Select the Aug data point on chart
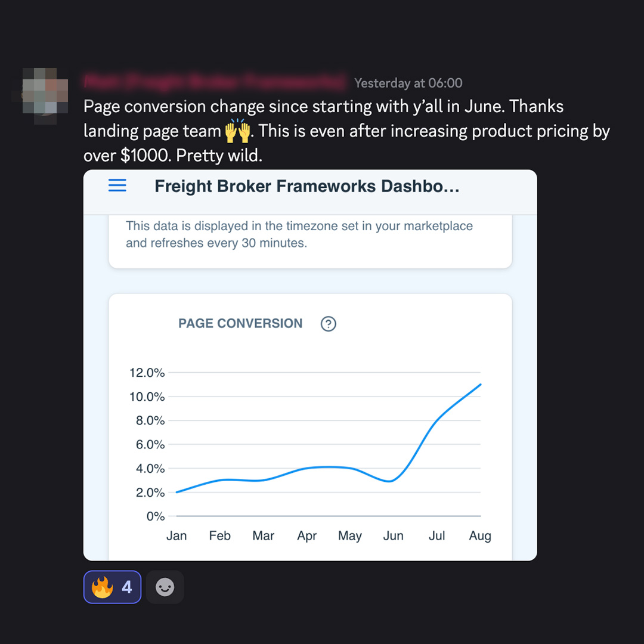Screen dimensions: 644x644 click(x=480, y=385)
